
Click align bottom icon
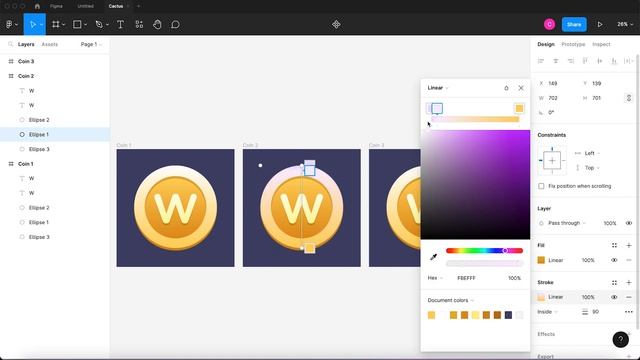(614, 61)
